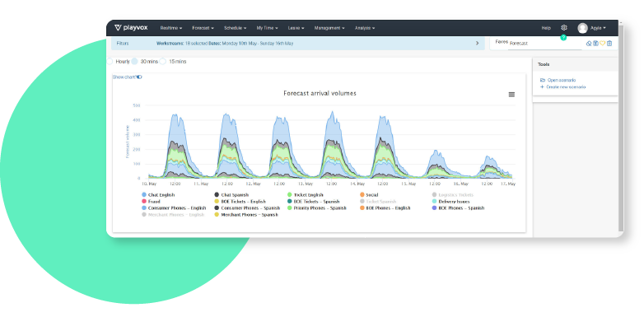644x317 pixels.
Task: Toggle the Show chart switch
Action: (140, 77)
